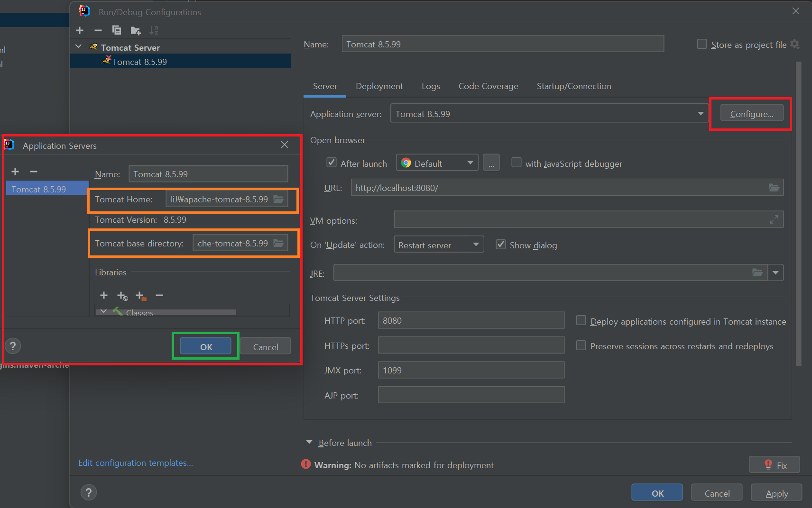The image size is (812, 508).
Task: Add application server in Application Servers dialog
Action: point(15,172)
